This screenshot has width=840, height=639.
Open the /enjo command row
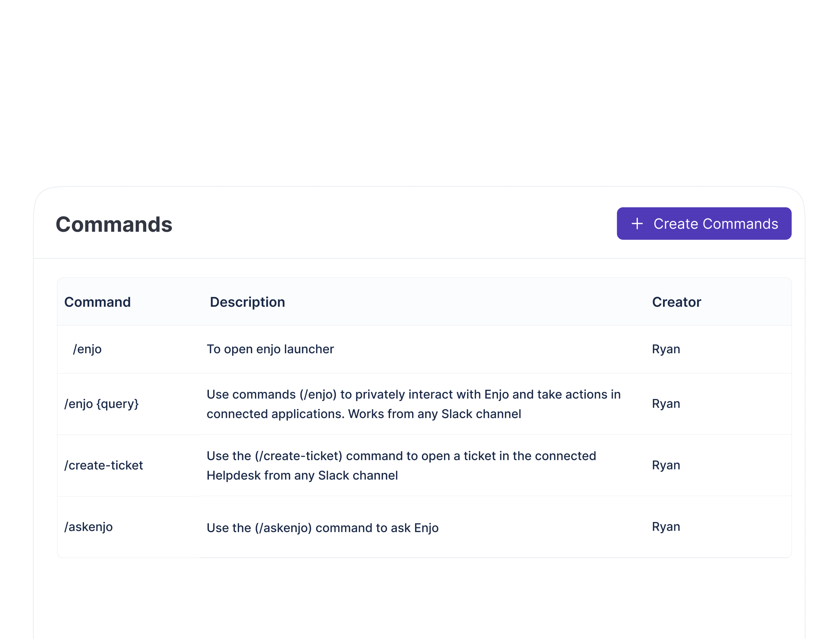87,349
